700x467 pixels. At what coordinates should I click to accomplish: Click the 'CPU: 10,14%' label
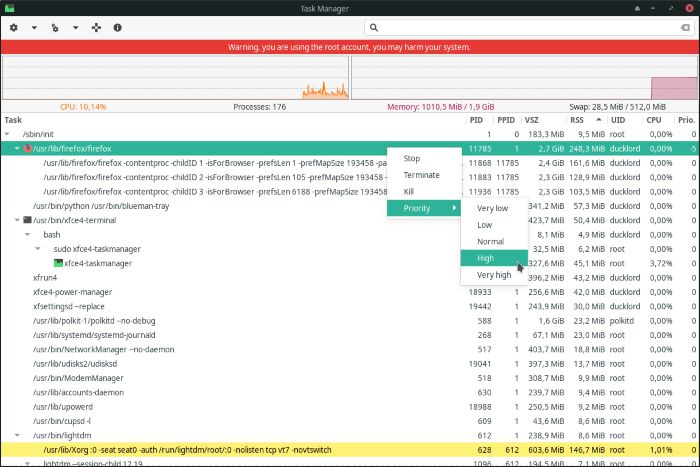pos(83,107)
